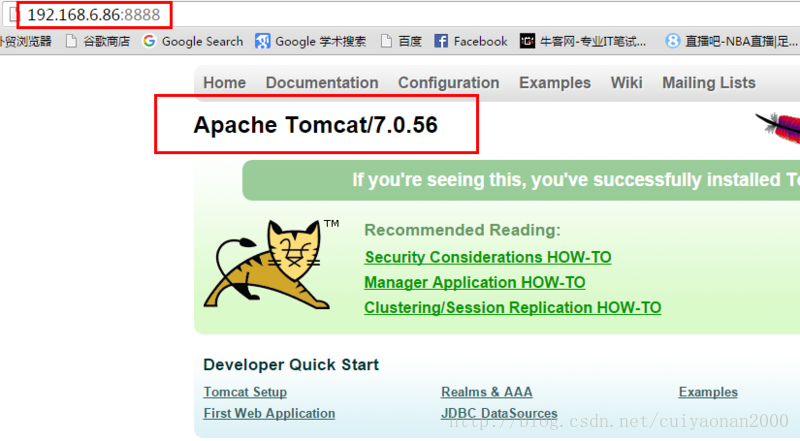800x441 pixels.
Task: Open the Documentation menu item
Action: [322, 83]
